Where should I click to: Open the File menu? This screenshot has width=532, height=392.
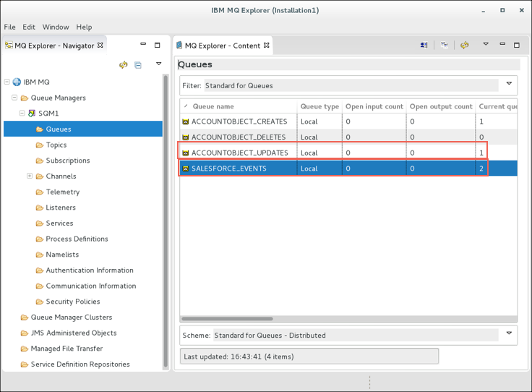coord(10,27)
